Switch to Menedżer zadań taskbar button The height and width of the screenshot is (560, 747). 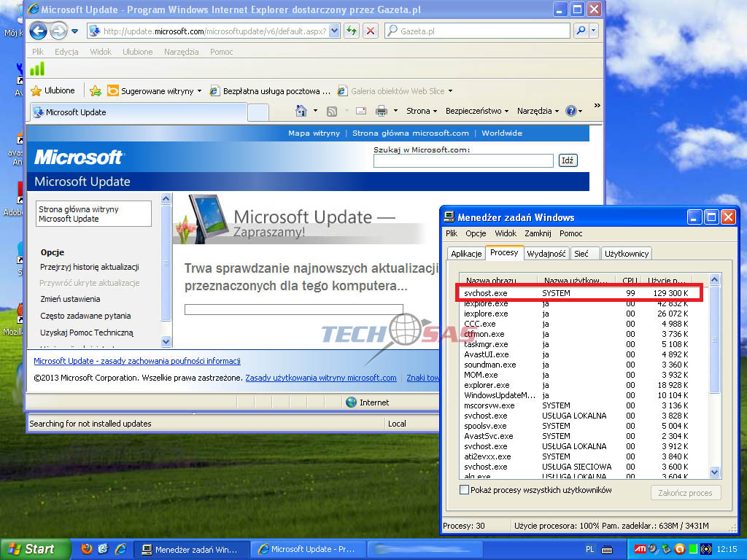190,550
